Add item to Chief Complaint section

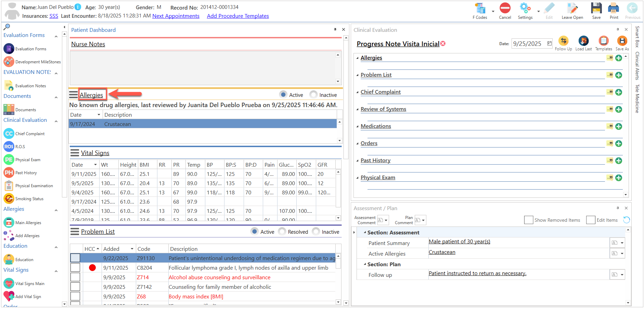[x=619, y=92]
